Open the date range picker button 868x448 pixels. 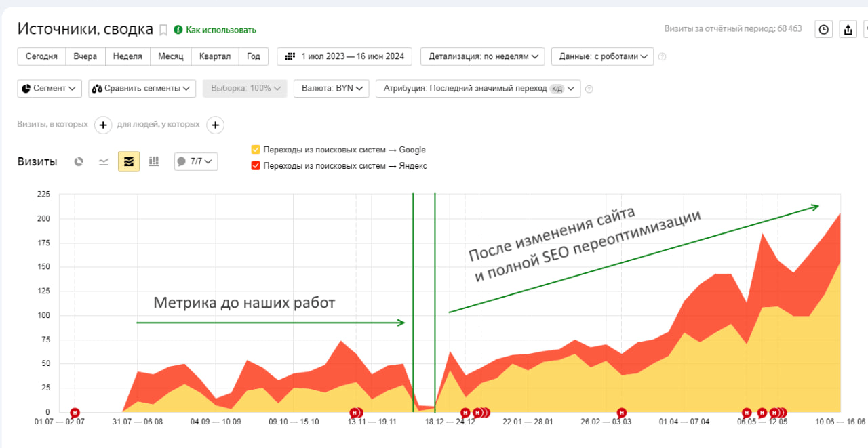tap(345, 56)
